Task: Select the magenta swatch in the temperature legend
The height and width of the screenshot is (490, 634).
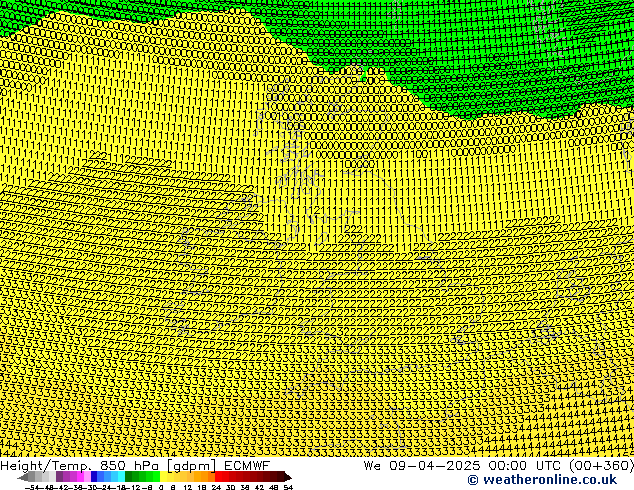Action: (82, 477)
